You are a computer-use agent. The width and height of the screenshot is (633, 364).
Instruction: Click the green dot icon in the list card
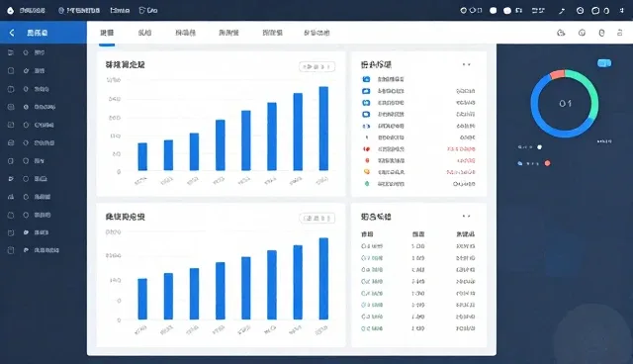pos(367,184)
